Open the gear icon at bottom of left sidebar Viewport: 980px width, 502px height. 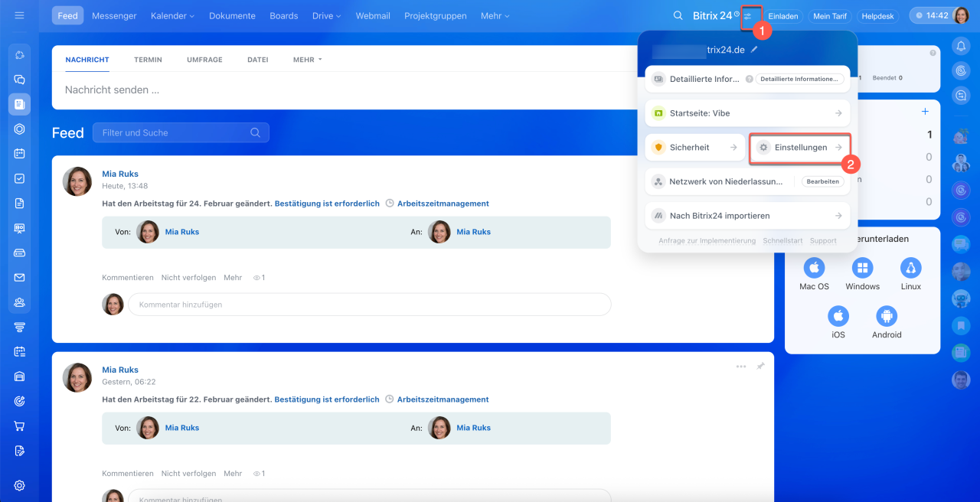pyautogui.click(x=20, y=485)
